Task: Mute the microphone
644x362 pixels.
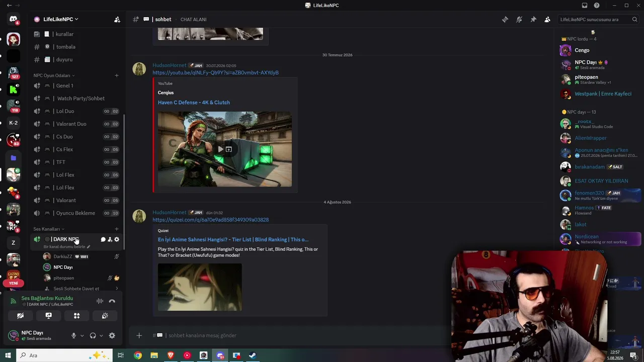Action: [x=73, y=335]
